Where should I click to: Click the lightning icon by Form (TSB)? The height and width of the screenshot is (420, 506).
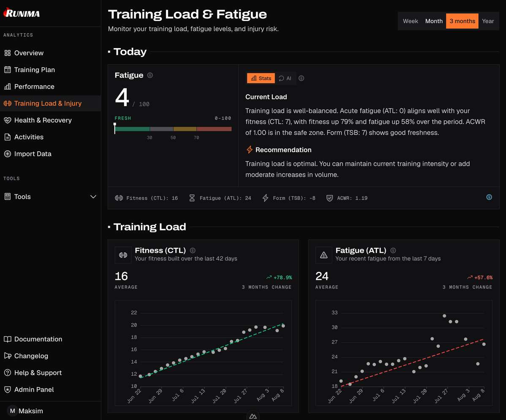(265, 198)
